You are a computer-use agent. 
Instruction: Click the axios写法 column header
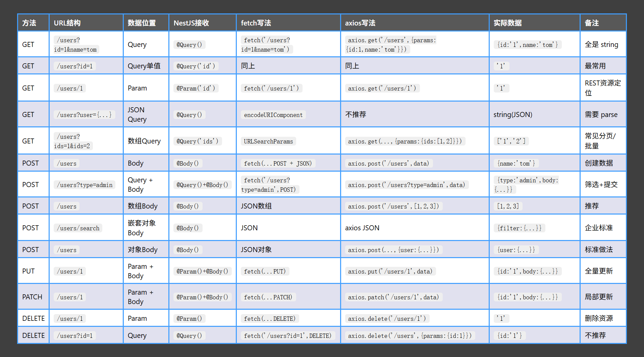coord(415,23)
